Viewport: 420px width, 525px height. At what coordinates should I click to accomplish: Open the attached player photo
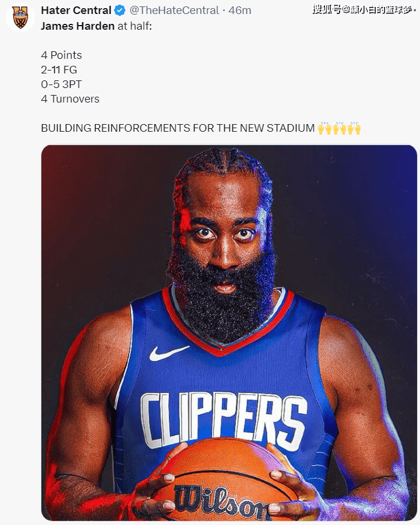[229, 333]
